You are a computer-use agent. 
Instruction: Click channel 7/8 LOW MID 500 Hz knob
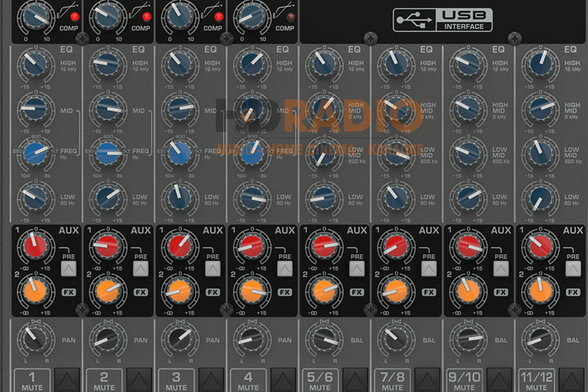pyautogui.click(x=393, y=152)
